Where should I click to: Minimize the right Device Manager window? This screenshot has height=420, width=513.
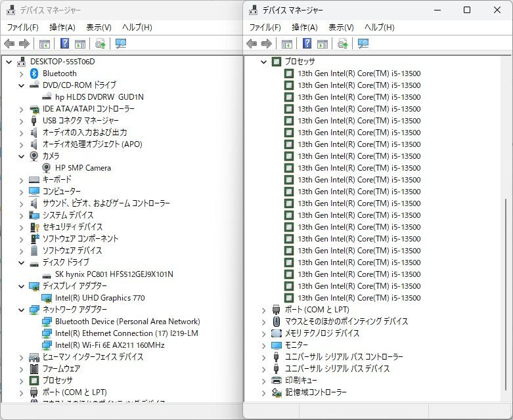(437, 10)
